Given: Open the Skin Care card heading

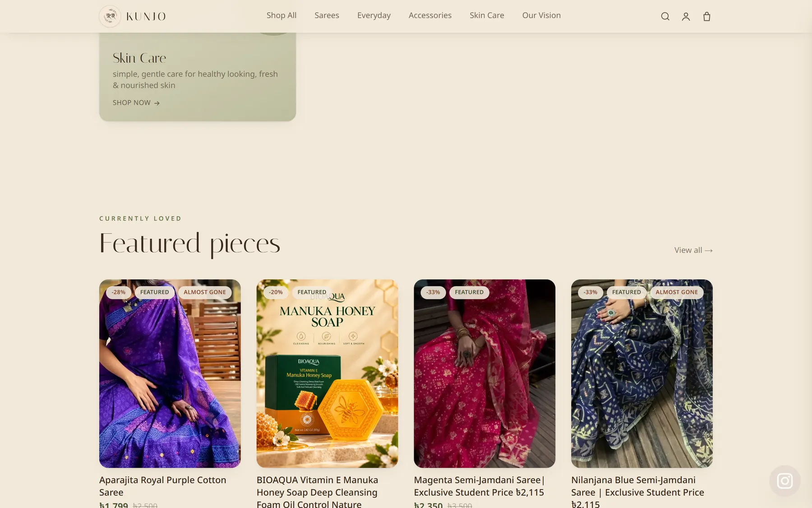Looking at the screenshot, I should click(x=139, y=58).
